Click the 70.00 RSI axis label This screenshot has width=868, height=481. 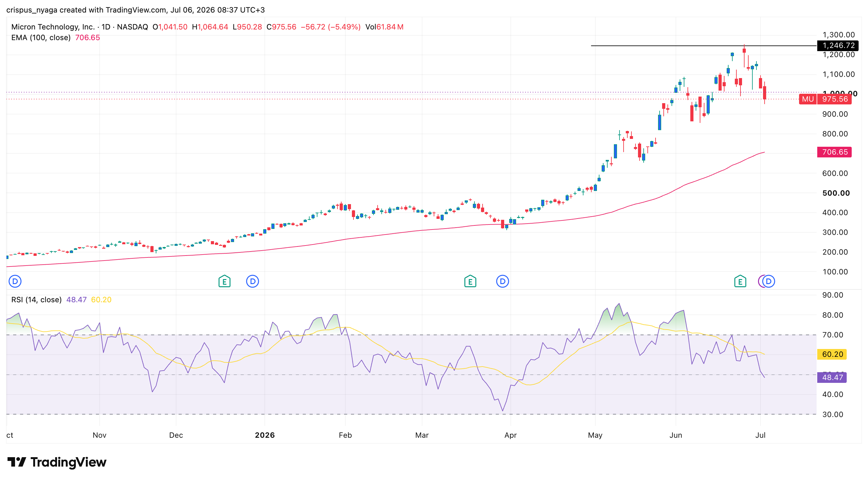(x=833, y=335)
